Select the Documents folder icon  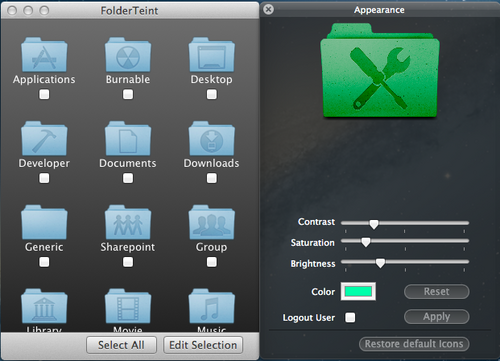click(x=128, y=138)
